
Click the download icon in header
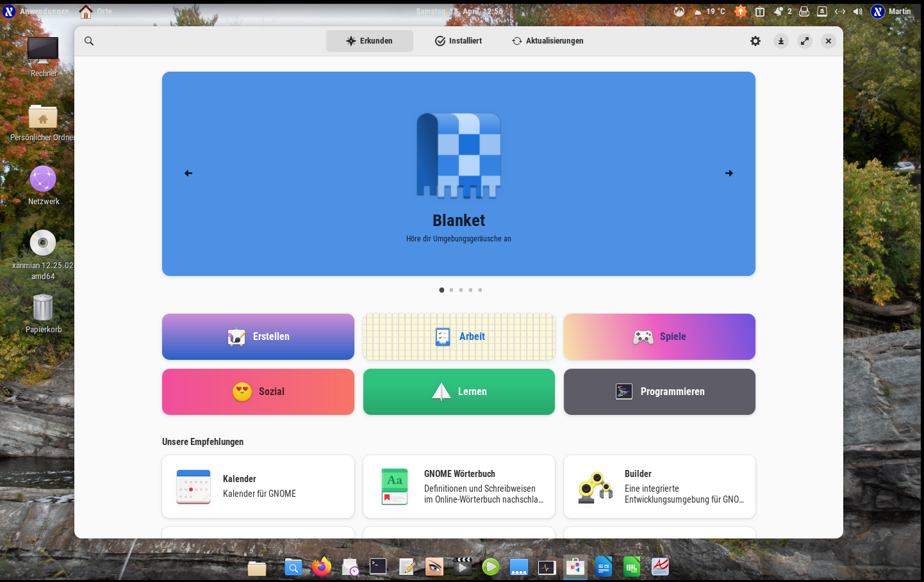click(780, 41)
